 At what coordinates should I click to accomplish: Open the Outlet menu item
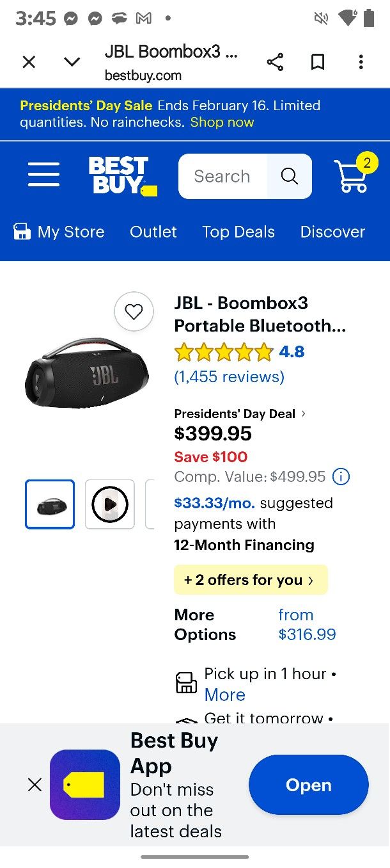point(153,232)
